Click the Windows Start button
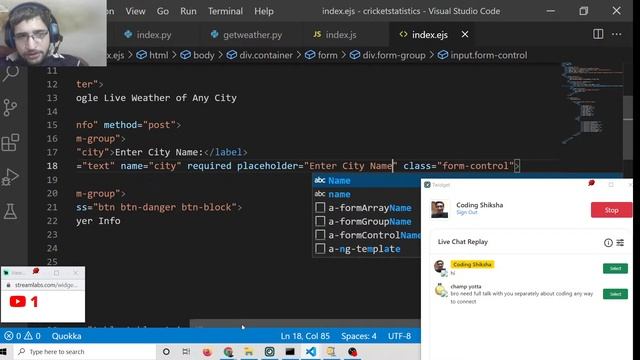 (x=4, y=351)
